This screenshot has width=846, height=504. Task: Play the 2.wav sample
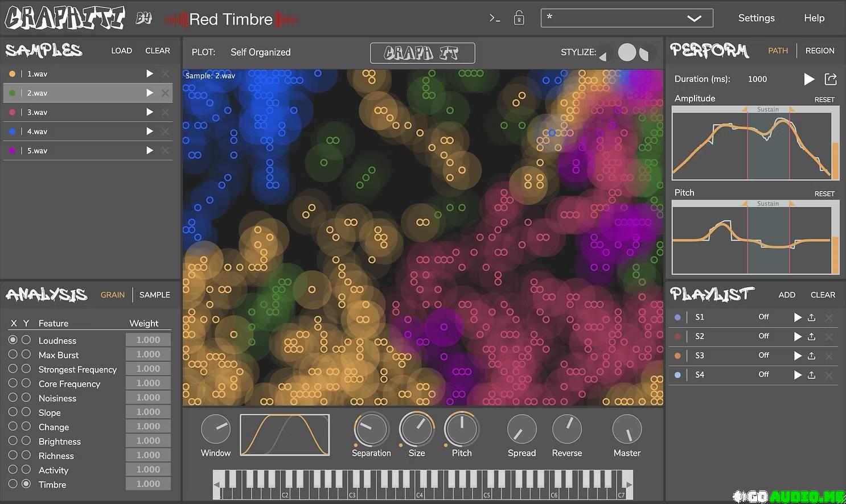coord(149,93)
